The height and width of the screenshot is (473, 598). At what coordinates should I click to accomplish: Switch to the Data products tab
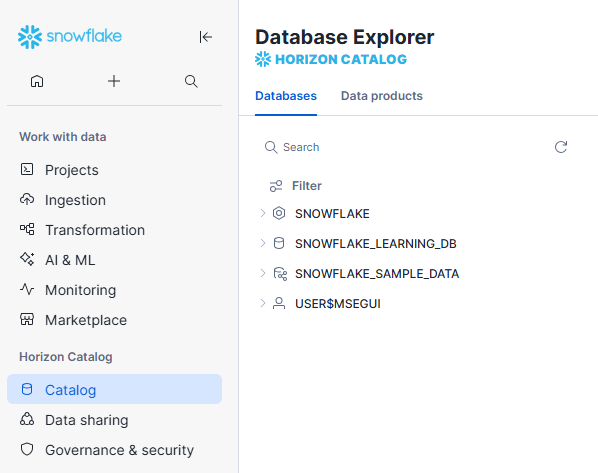tap(381, 96)
